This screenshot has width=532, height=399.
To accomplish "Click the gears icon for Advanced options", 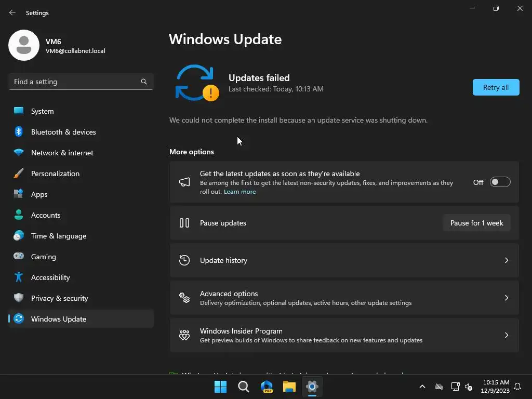I will tap(184, 298).
